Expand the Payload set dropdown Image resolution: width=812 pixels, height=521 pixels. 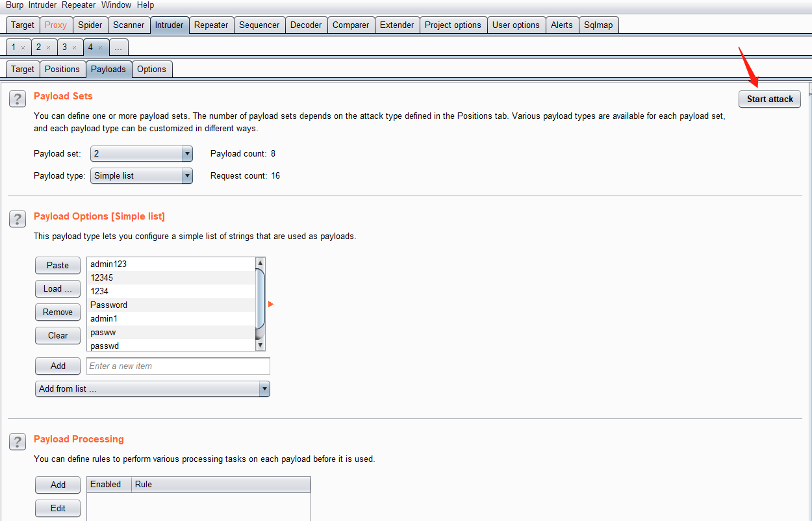[x=187, y=154]
